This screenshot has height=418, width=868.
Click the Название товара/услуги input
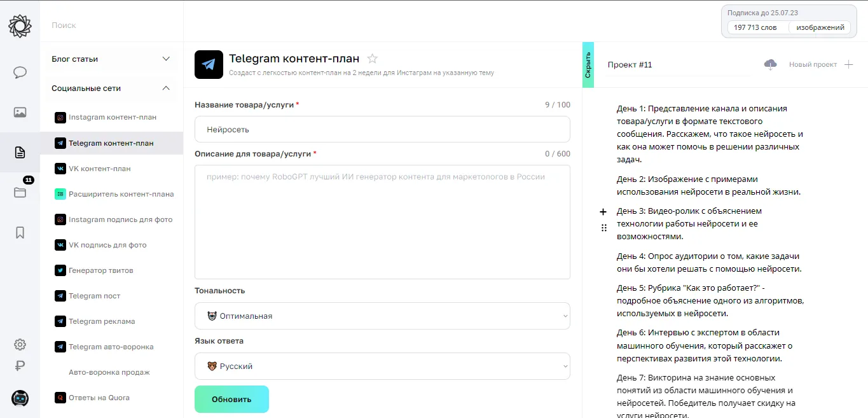(x=382, y=129)
